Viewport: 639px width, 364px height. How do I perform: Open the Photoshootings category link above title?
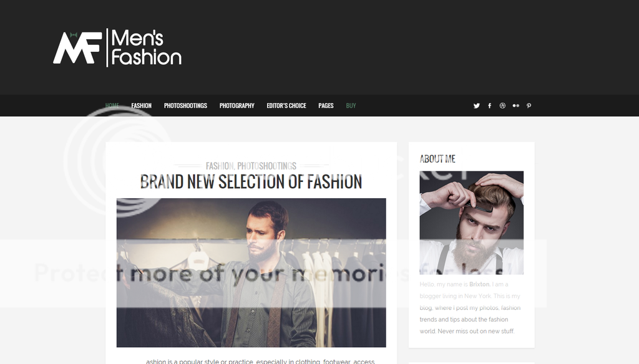pos(267,166)
